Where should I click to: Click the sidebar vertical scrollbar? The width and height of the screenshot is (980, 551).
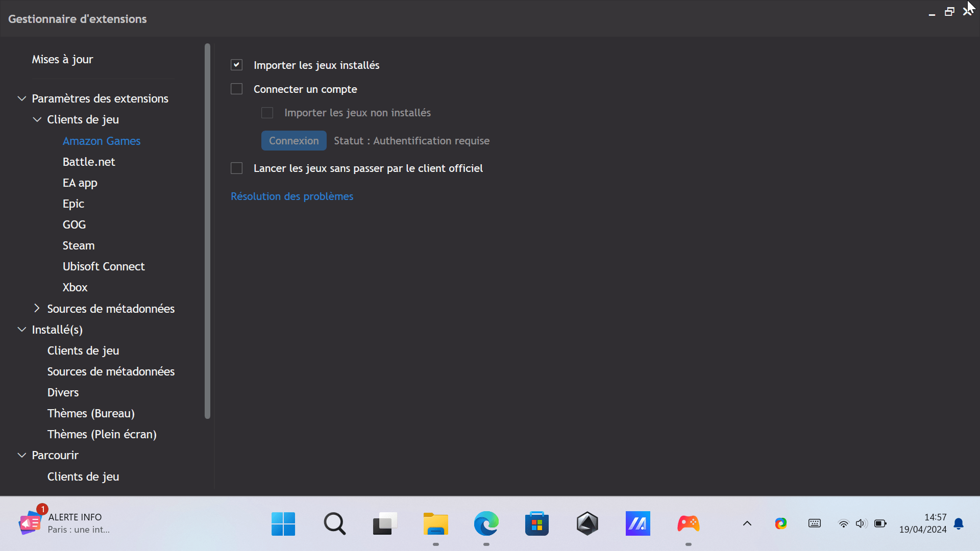click(207, 231)
